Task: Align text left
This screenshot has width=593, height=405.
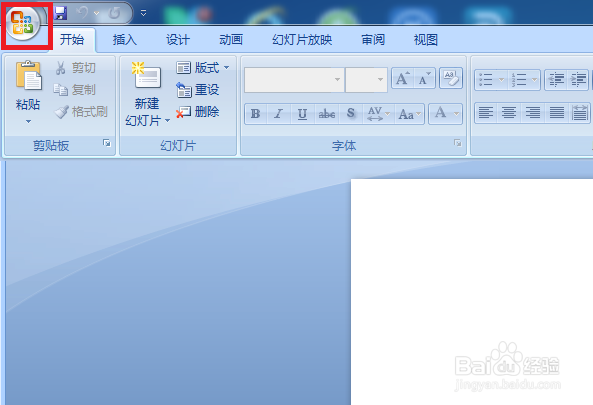Action: 486,113
